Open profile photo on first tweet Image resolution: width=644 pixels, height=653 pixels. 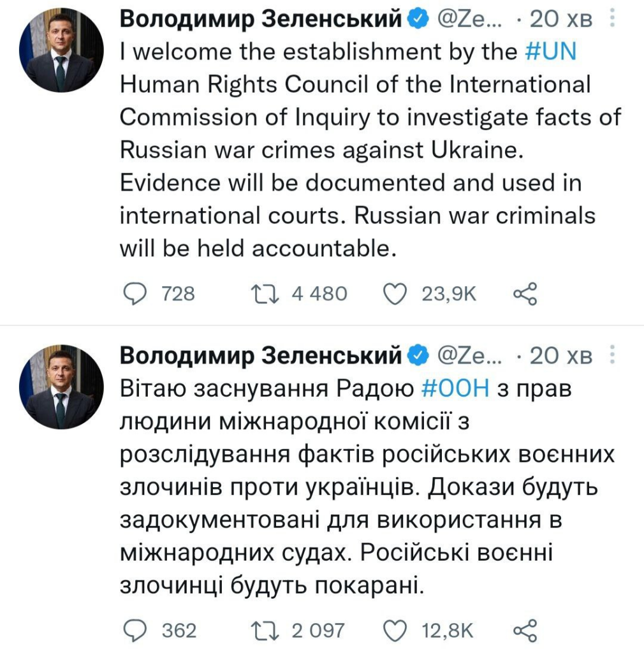62,50
